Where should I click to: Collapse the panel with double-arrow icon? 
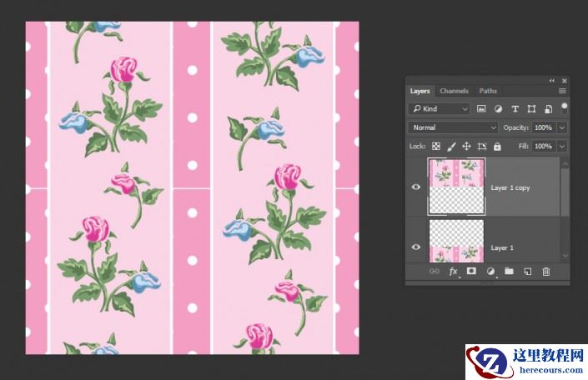[551, 81]
